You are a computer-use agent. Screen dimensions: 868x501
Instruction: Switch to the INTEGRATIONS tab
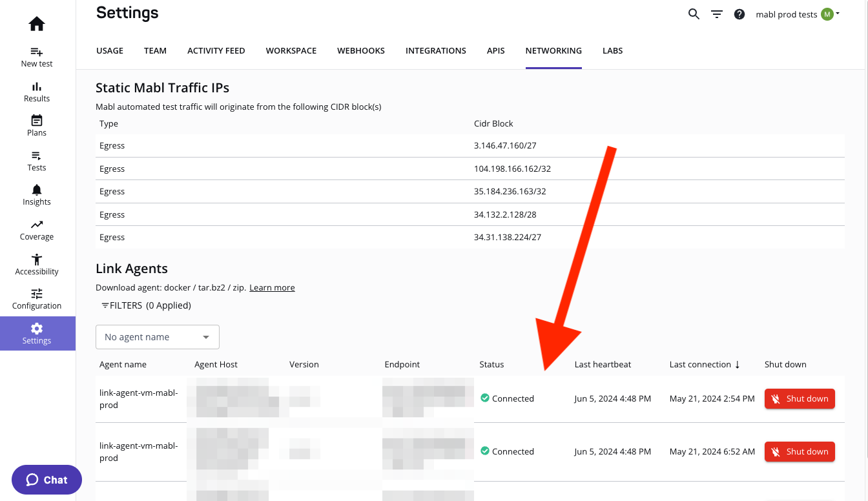(436, 50)
